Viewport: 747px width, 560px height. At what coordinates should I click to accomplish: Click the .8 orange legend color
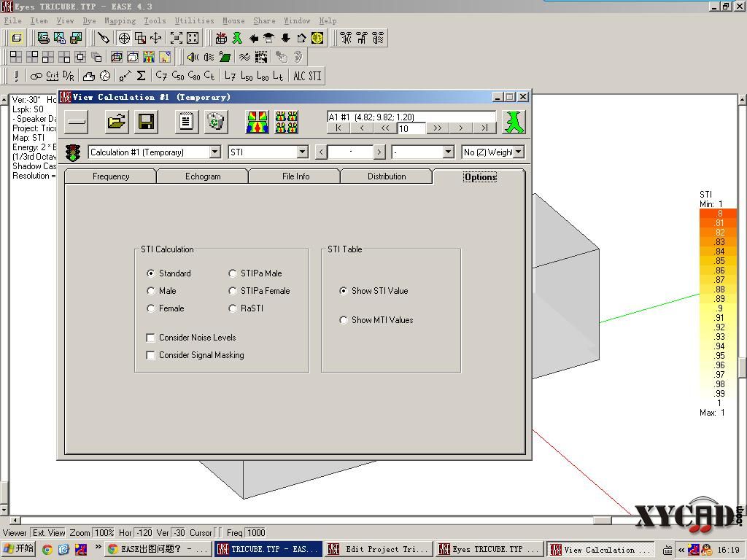pyautogui.click(x=718, y=214)
